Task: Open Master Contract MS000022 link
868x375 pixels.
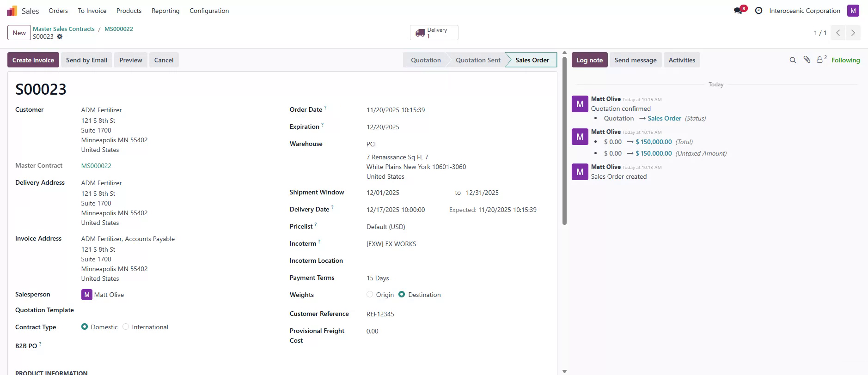Action: [96, 166]
